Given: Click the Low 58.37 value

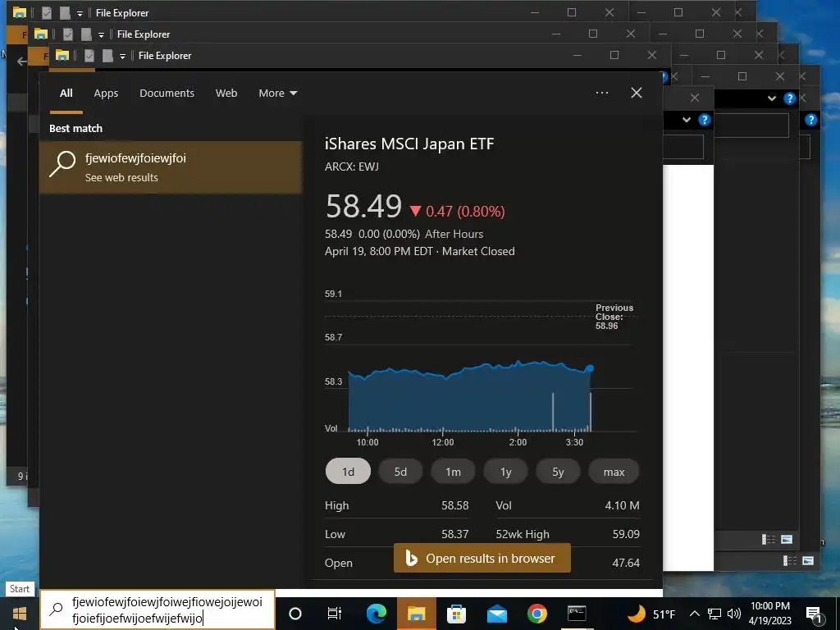Looking at the screenshot, I should coord(454,534).
